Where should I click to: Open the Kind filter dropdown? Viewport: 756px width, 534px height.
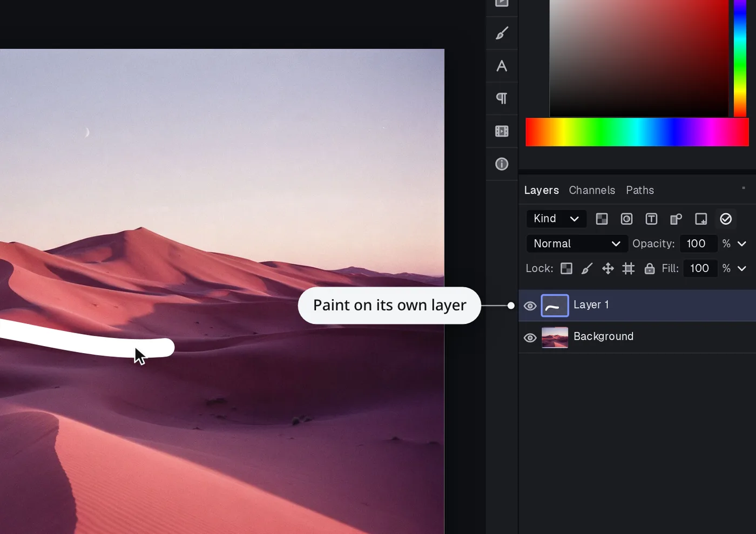(556, 219)
